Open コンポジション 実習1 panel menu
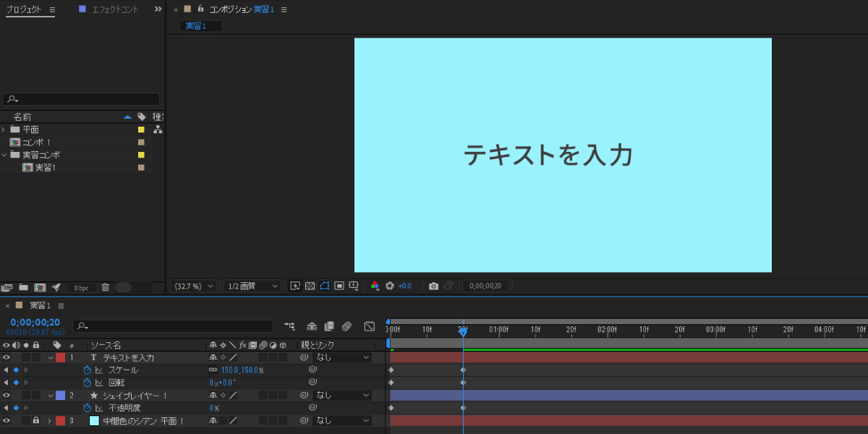The height and width of the screenshot is (434, 868). (x=284, y=9)
